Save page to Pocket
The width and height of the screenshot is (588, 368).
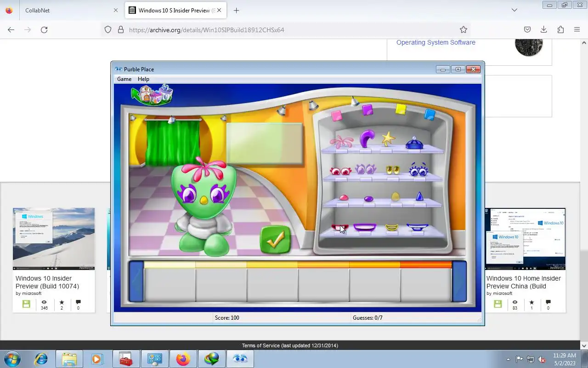click(527, 29)
